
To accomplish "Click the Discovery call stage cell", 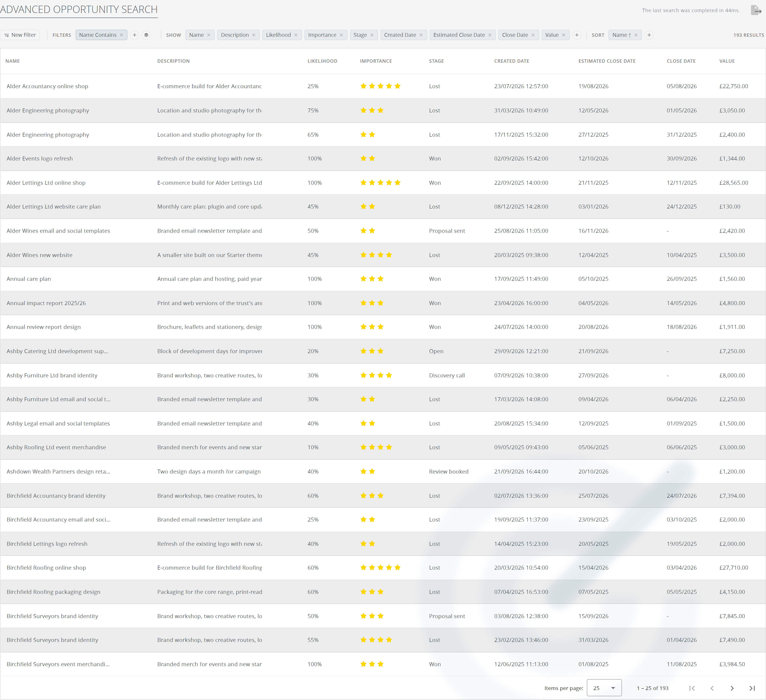I will click(447, 375).
